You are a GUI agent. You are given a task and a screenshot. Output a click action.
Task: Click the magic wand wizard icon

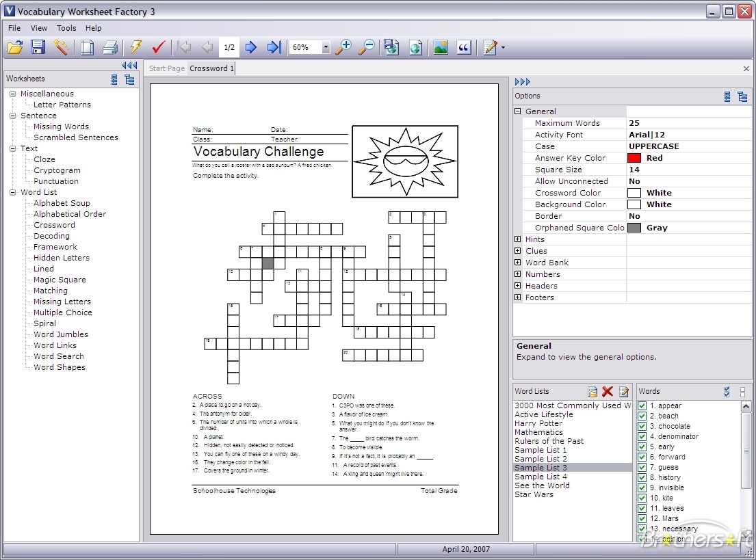[61, 47]
